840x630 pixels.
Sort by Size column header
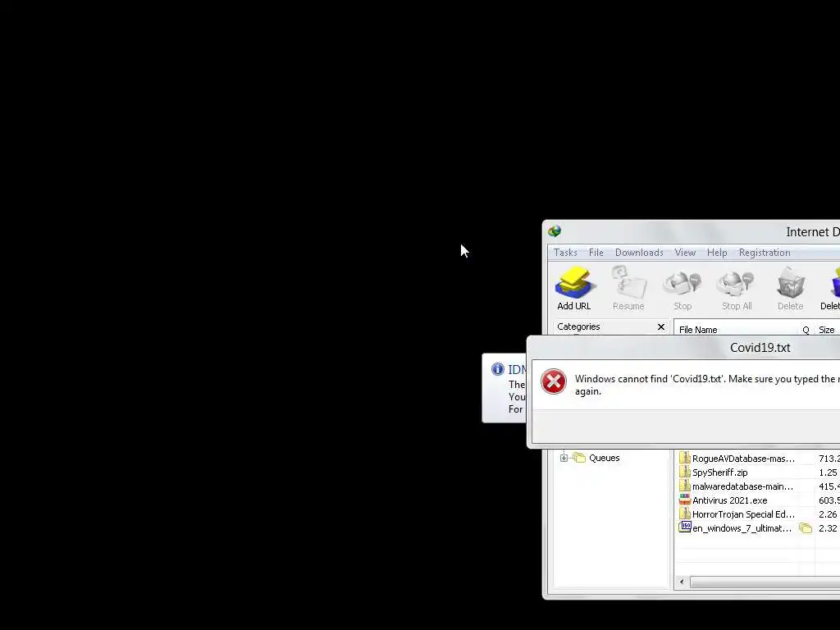click(827, 330)
